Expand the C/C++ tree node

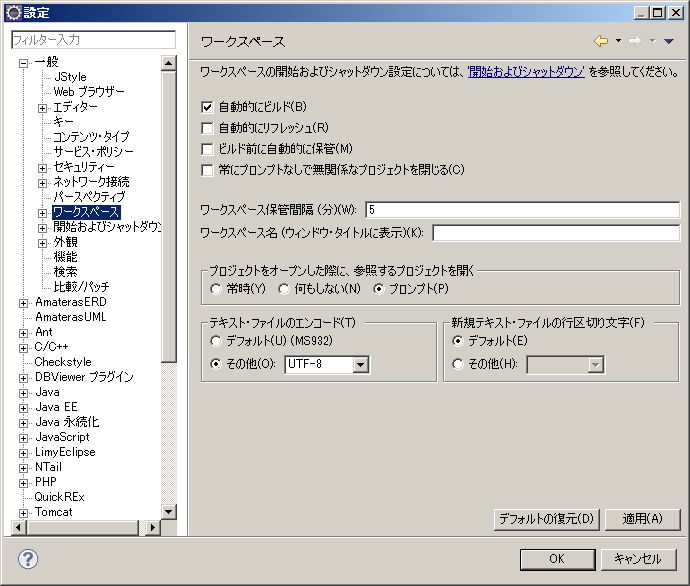click(x=24, y=348)
